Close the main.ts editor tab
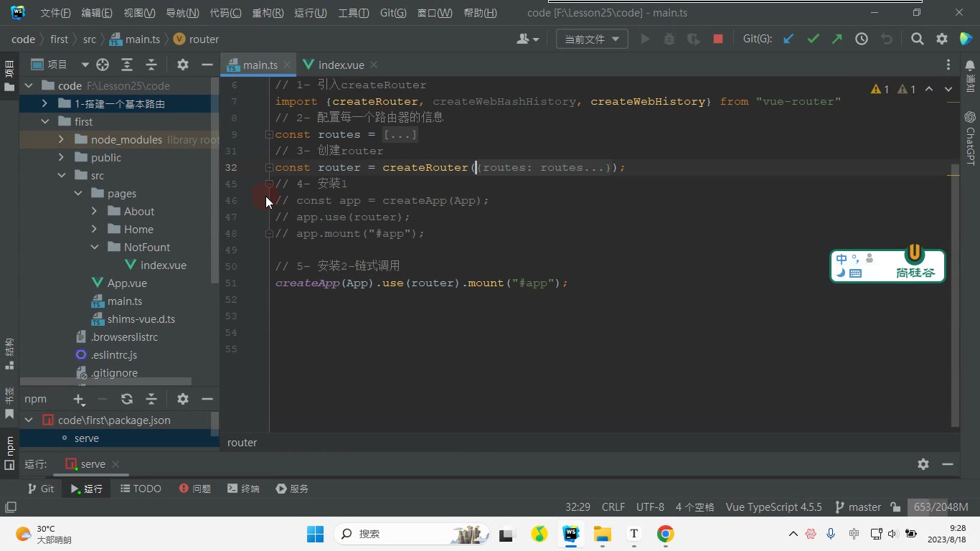 pos(287,65)
